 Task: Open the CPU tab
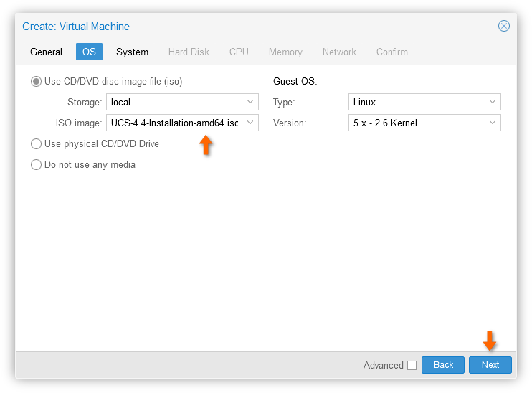239,52
